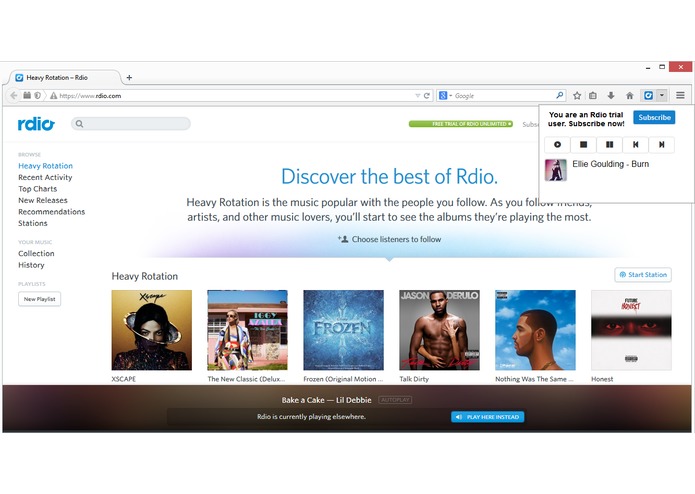Open New Releases in sidebar

pos(43,200)
